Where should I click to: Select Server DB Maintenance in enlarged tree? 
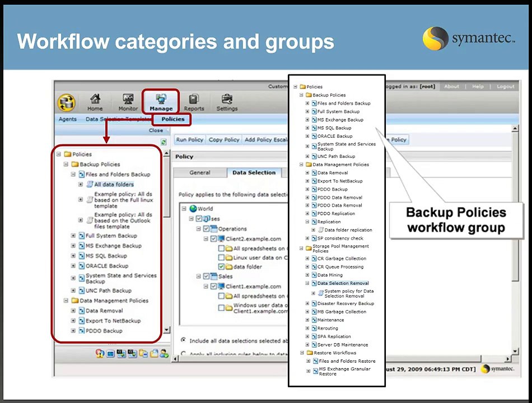[343, 345]
